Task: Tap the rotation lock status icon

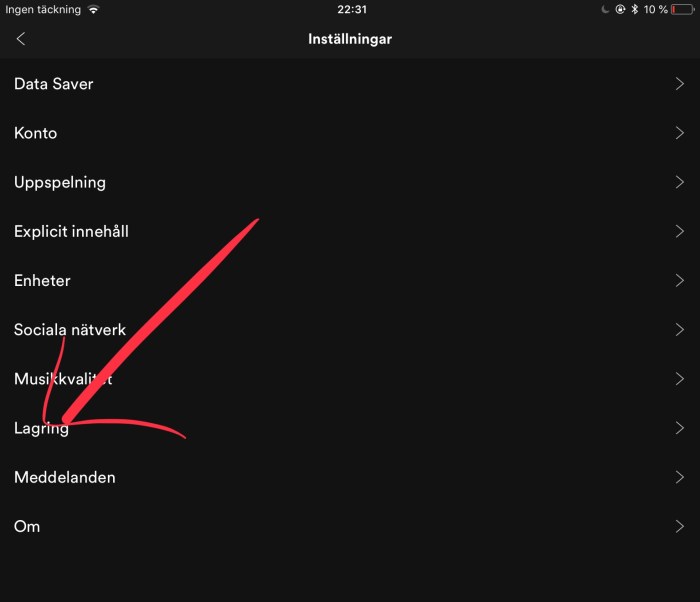Action: (620, 9)
